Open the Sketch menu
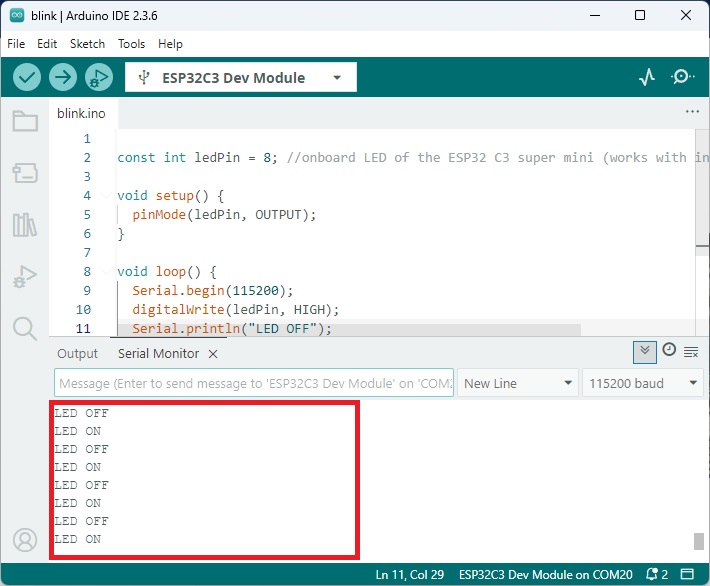The image size is (710, 586). coord(87,44)
